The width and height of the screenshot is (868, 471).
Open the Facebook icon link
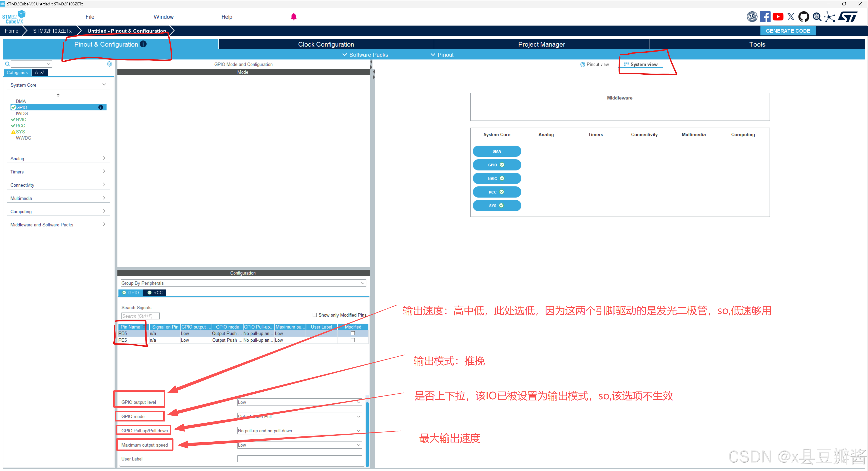[765, 17]
